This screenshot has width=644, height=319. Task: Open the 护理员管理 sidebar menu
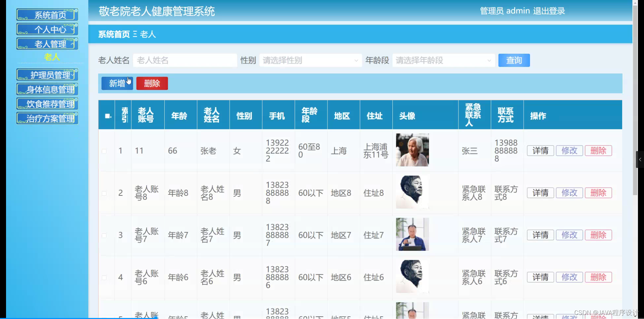47,75
